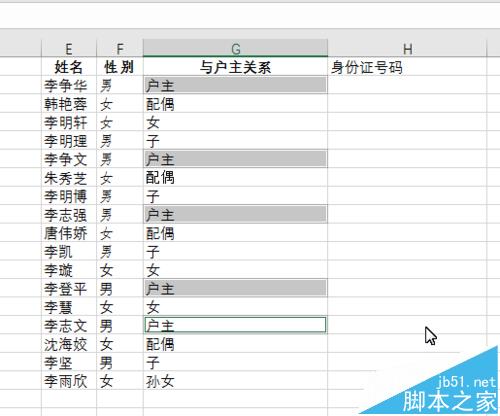Click gender cell 男 in 李争文 row
The width and height of the screenshot is (500, 416).
coord(120,159)
